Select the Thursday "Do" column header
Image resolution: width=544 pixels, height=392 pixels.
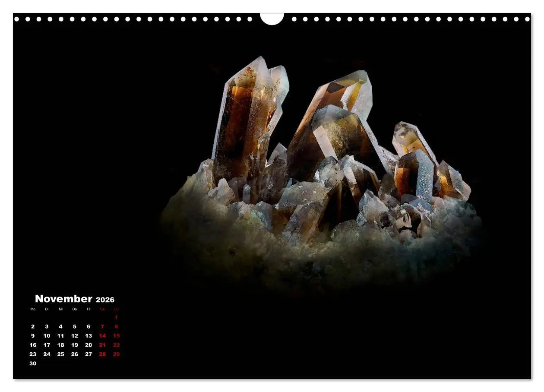pyautogui.click(x=74, y=309)
